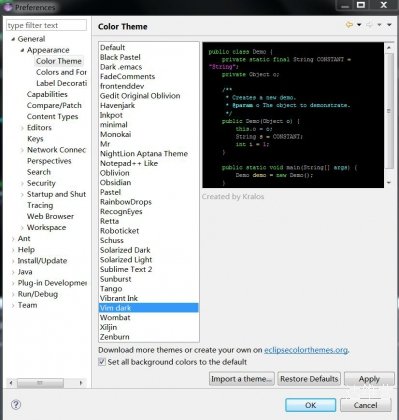Open Web Browser preference page
Screen dimensions: 399x420
50,216
